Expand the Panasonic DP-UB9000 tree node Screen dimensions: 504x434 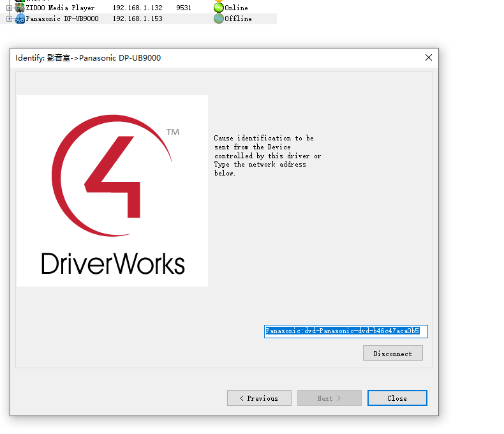(9, 19)
